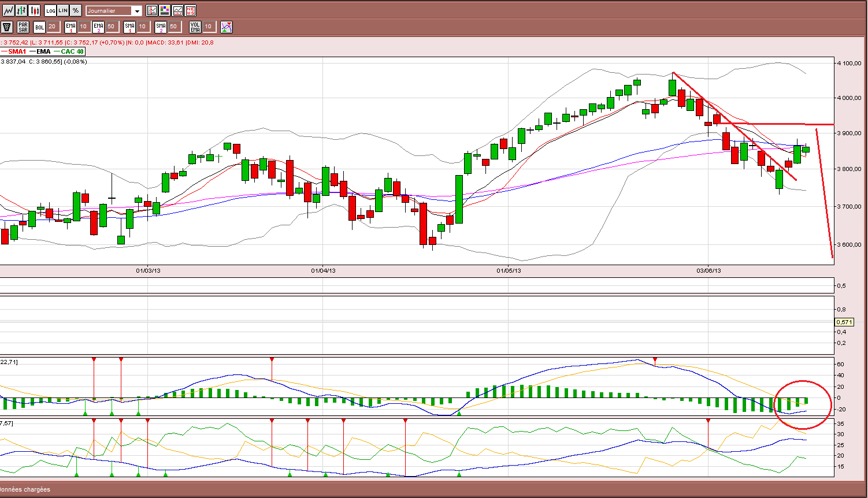868x498 pixels.
Task: Open the Journalier period dropdown
Action: (114, 10)
